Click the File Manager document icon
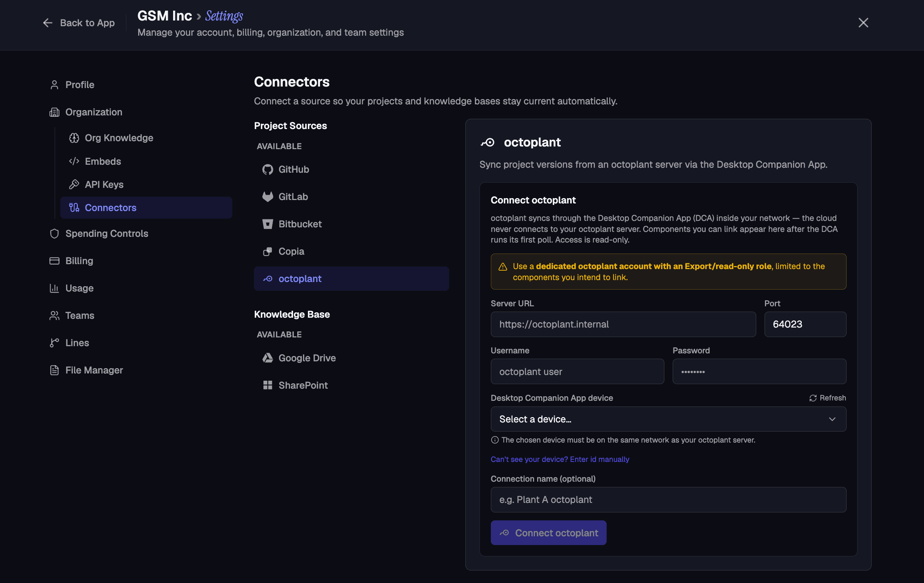The width and height of the screenshot is (924, 583). tap(55, 370)
